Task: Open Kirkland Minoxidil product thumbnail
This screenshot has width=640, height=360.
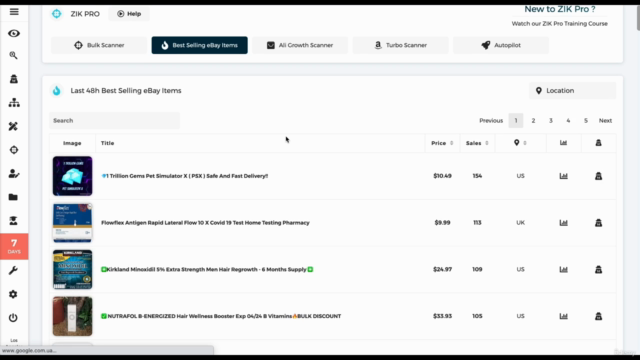Action: (72, 269)
